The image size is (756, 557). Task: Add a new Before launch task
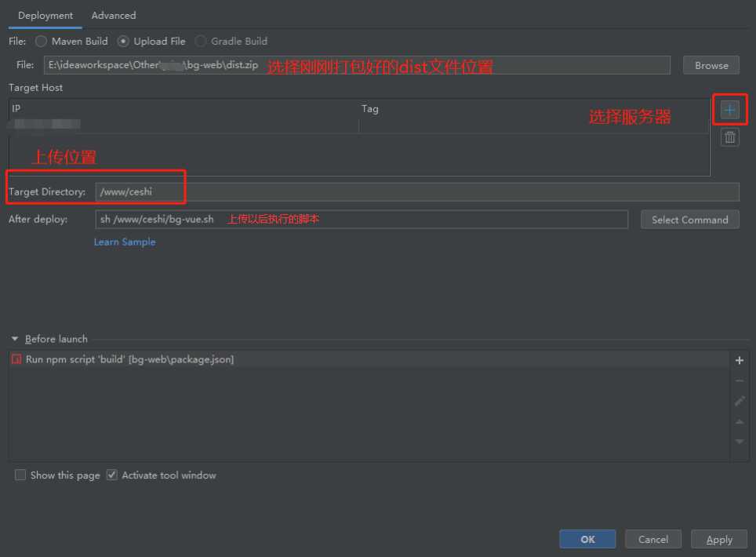pos(739,360)
